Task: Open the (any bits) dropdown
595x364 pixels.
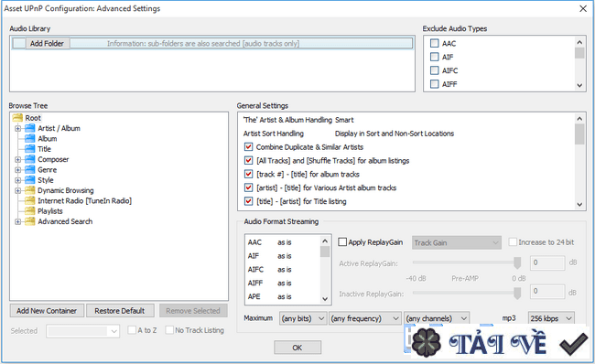Action: [303, 318]
